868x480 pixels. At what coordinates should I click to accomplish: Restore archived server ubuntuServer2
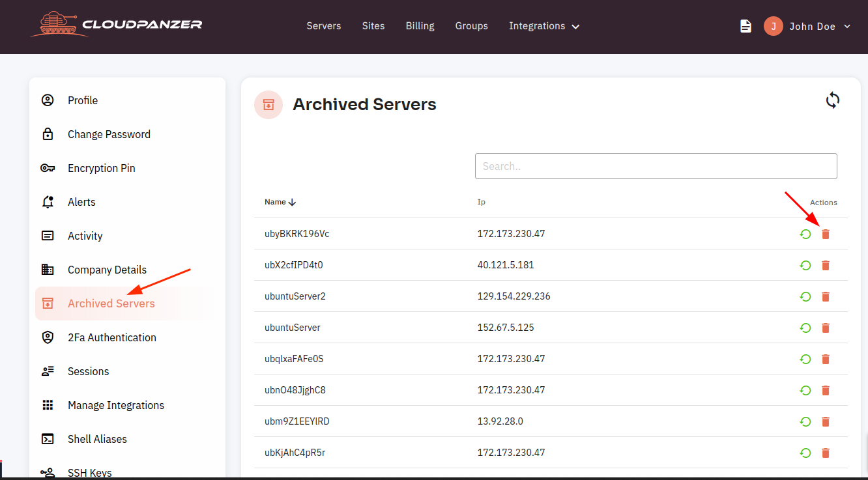(x=805, y=296)
